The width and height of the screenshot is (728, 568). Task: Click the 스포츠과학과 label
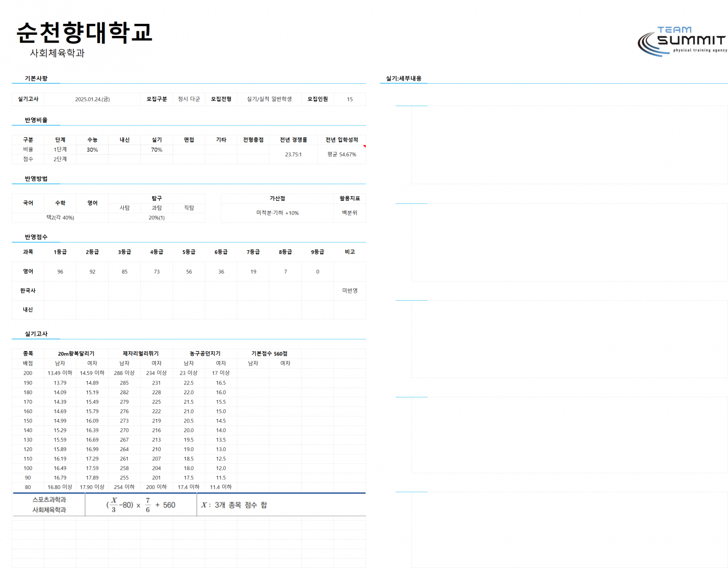pyautogui.click(x=49, y=500)
